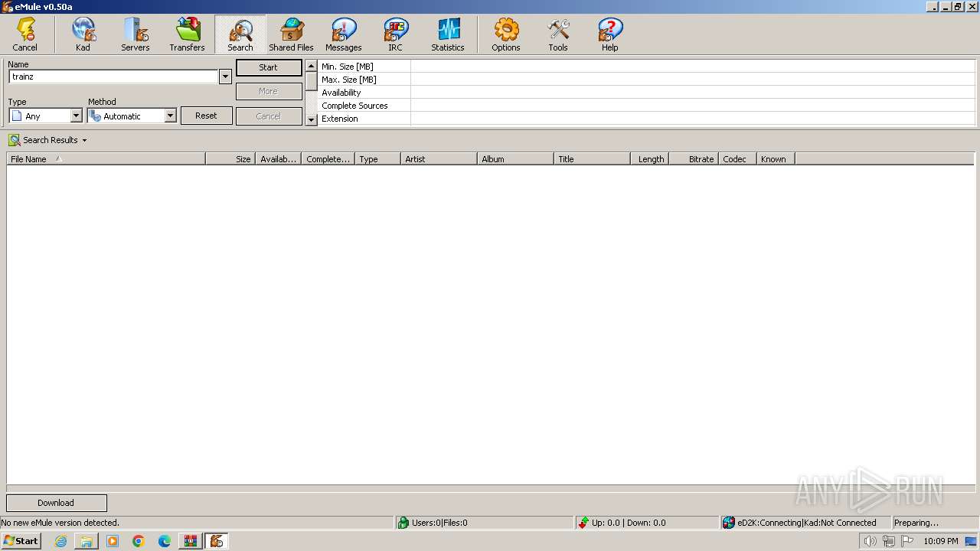Sort results by Length column
The image size is (980, 551).
pyautogui.click(x=649, y=159)
